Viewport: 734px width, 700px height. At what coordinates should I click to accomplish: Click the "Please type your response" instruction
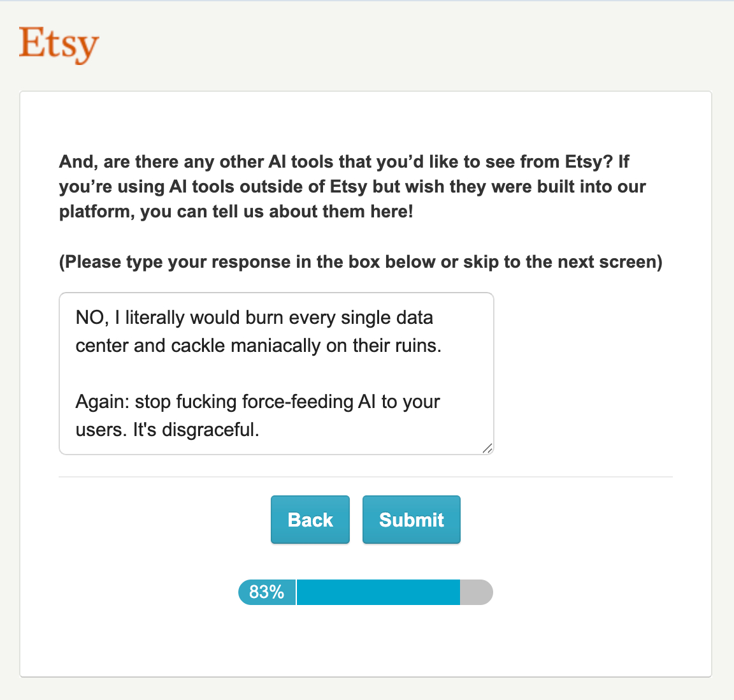point(361,262)
